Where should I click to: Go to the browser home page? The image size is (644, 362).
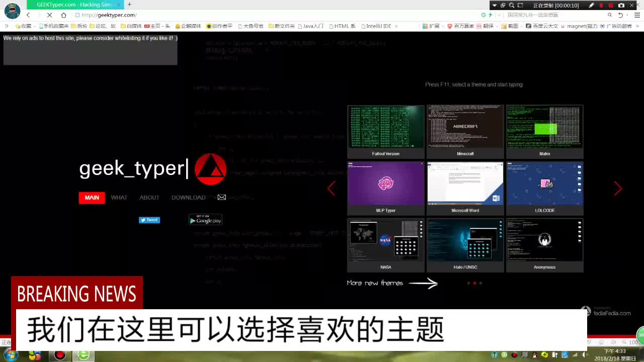click(x=63, y=15)
